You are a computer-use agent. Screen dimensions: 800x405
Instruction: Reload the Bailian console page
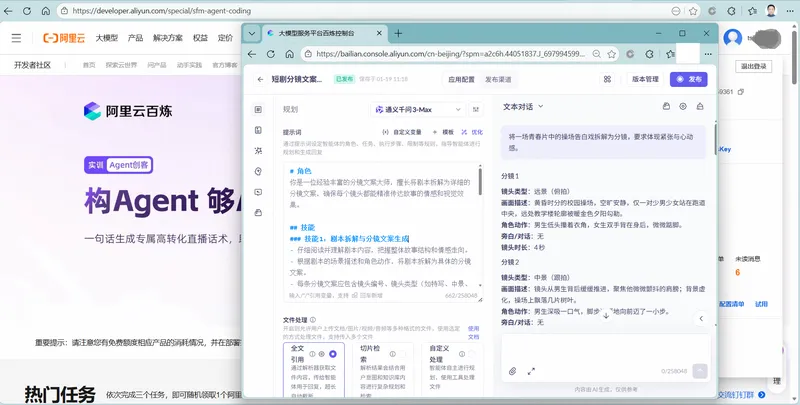[270, 54]
